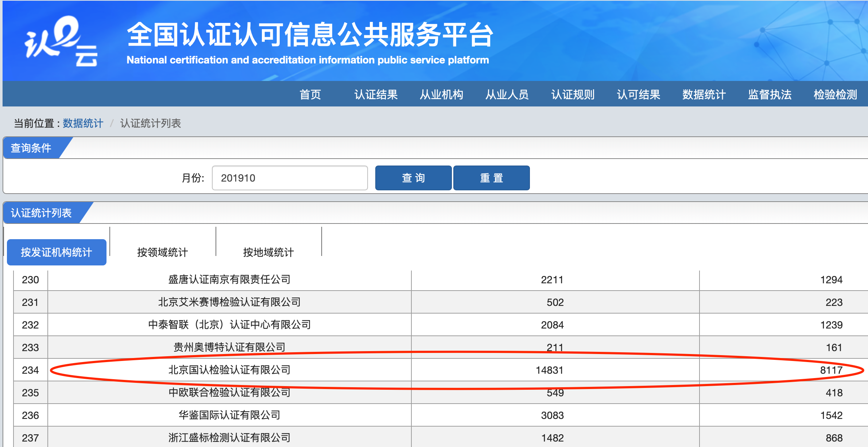
Task: Focus the 月份 input field
Action: 290,178
